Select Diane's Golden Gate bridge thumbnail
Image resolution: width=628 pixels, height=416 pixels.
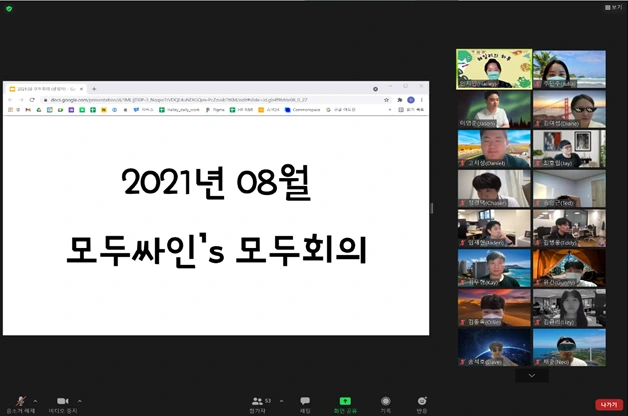coord(569,109)
